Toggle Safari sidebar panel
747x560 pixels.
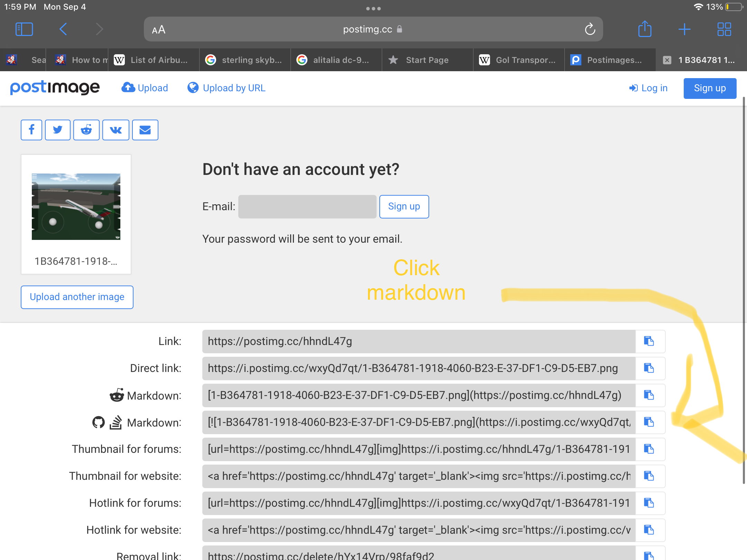click(x=24, y=29)
